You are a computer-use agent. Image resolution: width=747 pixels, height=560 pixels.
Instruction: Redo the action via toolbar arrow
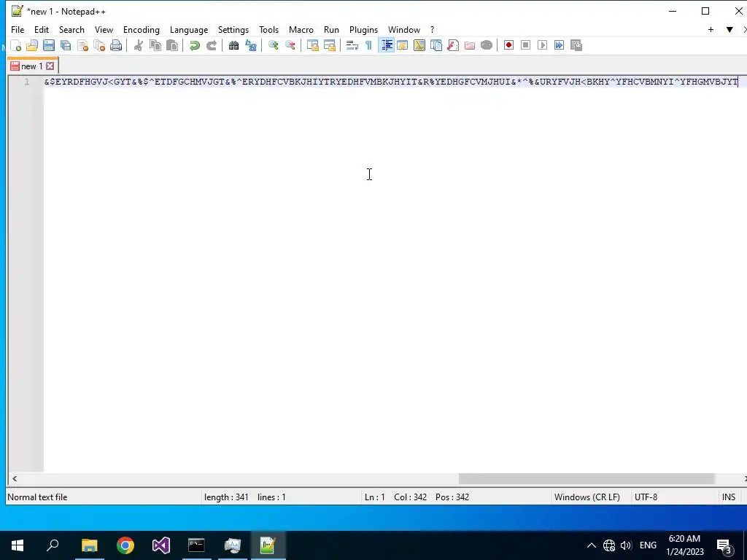tap(211, 45)
